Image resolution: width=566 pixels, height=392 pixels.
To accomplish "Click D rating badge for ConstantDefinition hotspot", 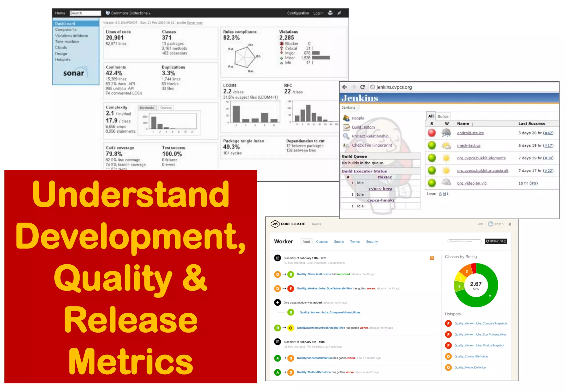I will [448, 357].
